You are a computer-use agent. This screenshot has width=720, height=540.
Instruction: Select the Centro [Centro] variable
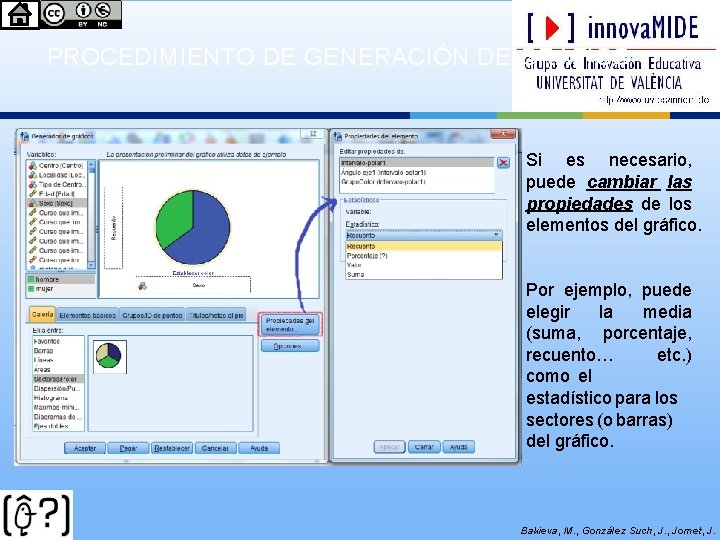pyautogui.click(x=56, y=165)
